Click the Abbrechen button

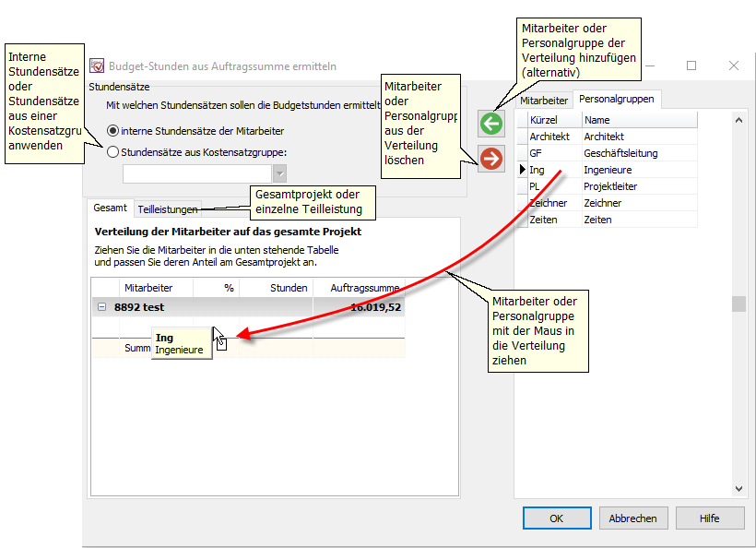pos(632,518)
